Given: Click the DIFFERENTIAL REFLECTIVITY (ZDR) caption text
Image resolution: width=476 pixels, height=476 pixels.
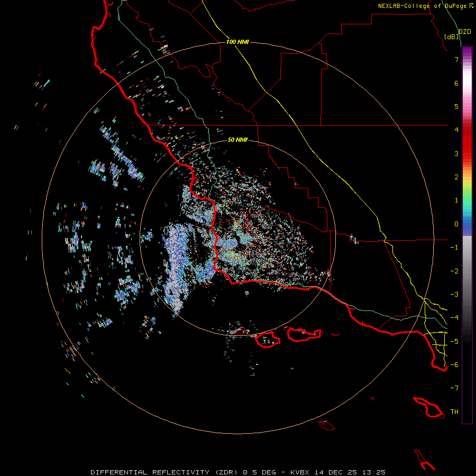Looking at the screenshot, I should click(x=165, y=472).
